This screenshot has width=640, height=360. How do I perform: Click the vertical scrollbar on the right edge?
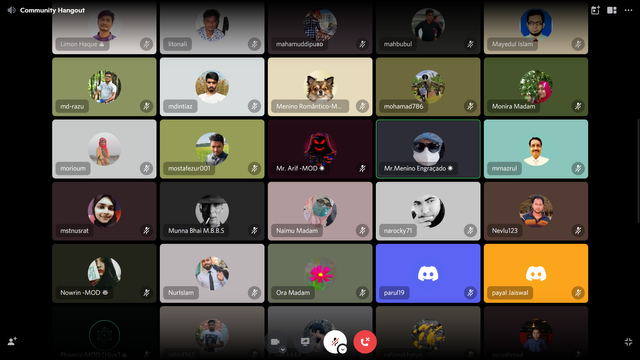[638, 171]
